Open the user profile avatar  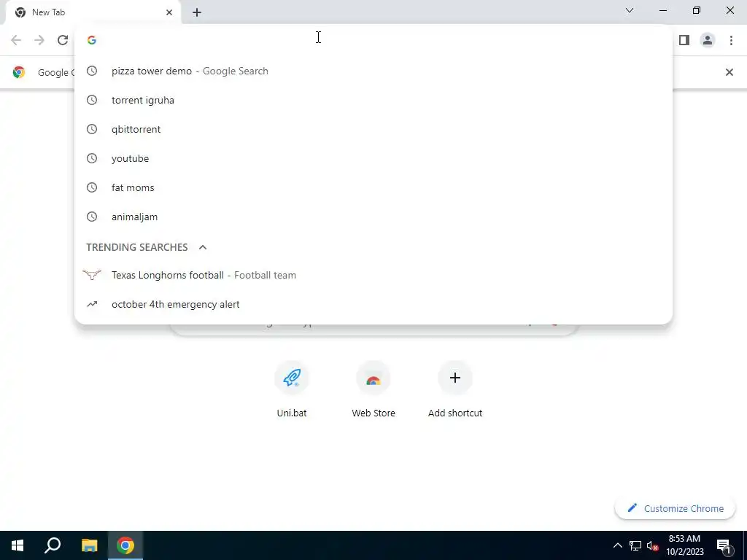point(708,41)
